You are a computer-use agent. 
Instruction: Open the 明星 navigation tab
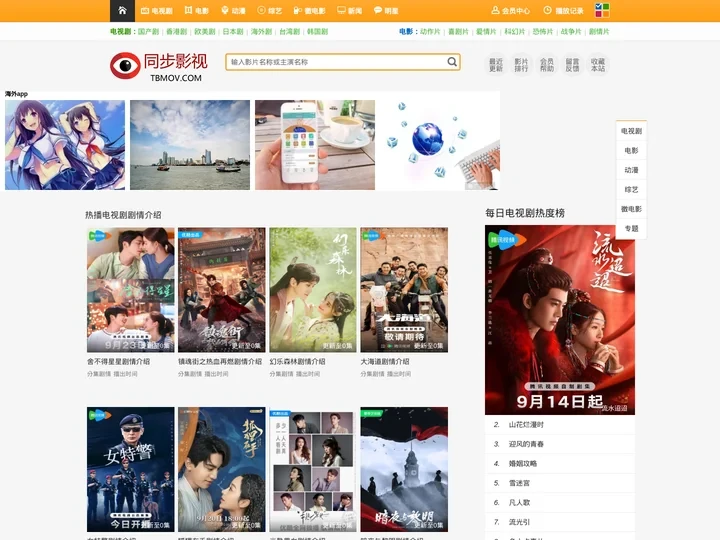386,11
